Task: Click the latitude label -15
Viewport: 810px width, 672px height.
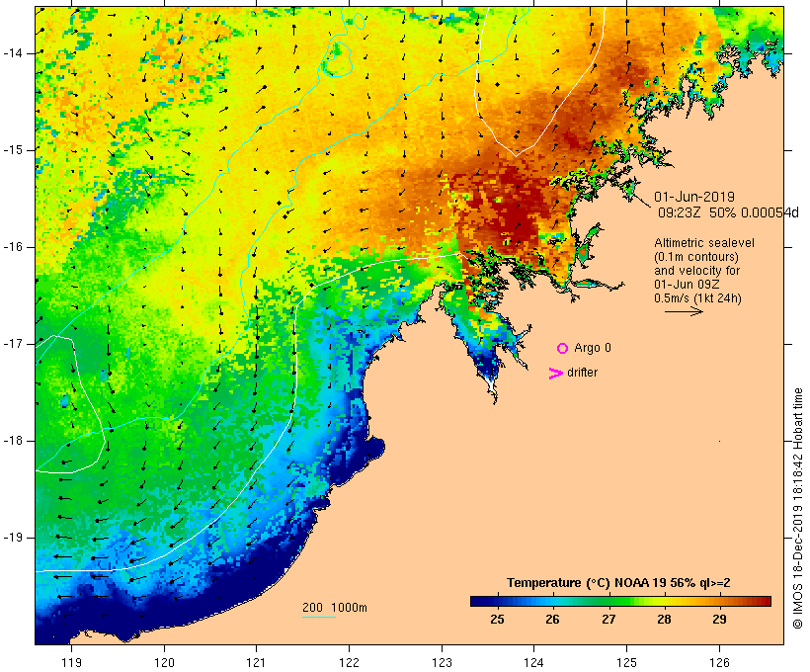Action: click(x=13, y=150)
